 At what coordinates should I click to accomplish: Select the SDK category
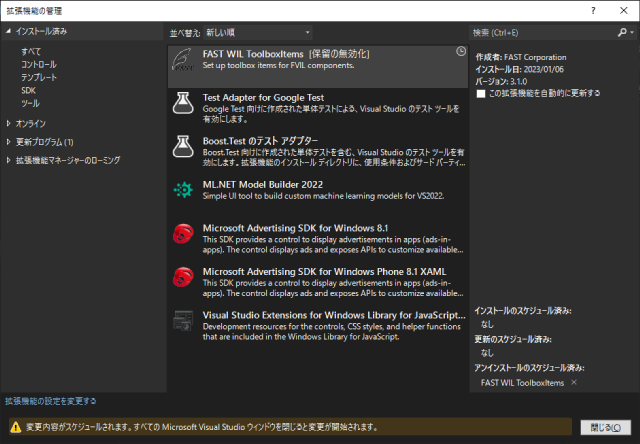[29, 91]
